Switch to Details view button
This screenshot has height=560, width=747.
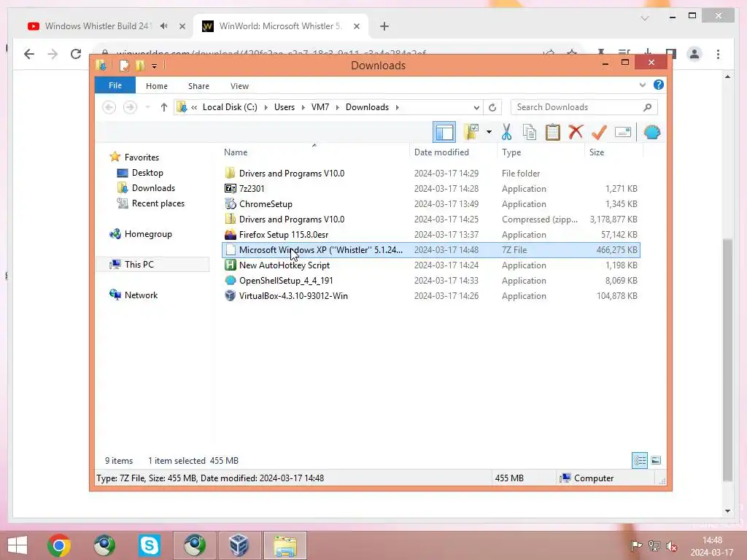(x=639, y=460)
